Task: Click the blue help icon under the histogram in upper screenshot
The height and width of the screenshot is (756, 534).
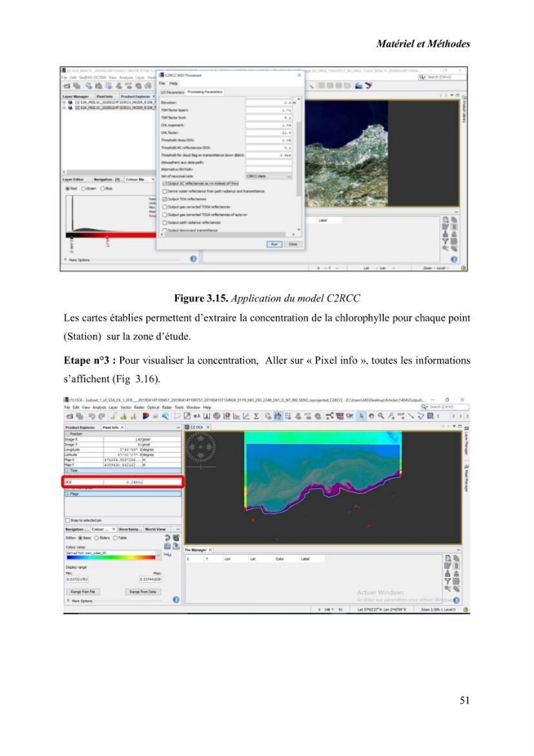Action: point(193,259)
